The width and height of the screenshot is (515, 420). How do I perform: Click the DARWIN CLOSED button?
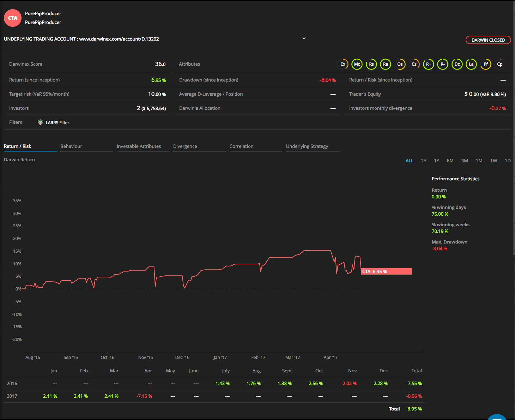[488, 40]
